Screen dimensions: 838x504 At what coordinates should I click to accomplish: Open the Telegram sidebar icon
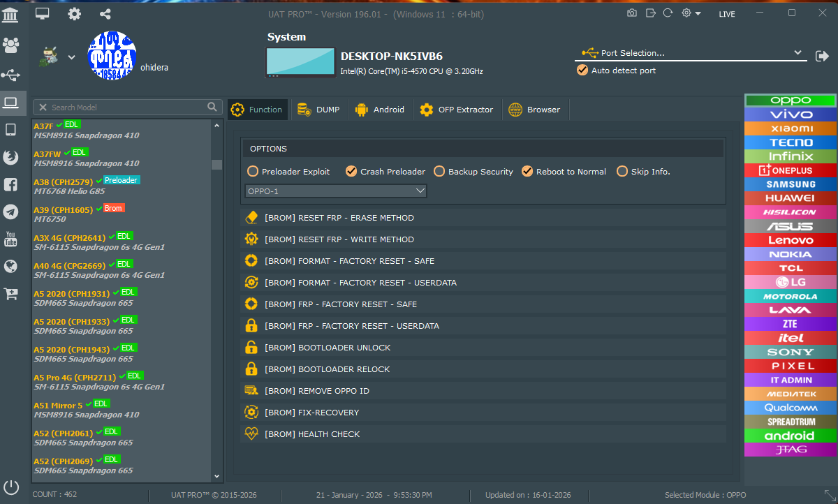coord(10,212)
